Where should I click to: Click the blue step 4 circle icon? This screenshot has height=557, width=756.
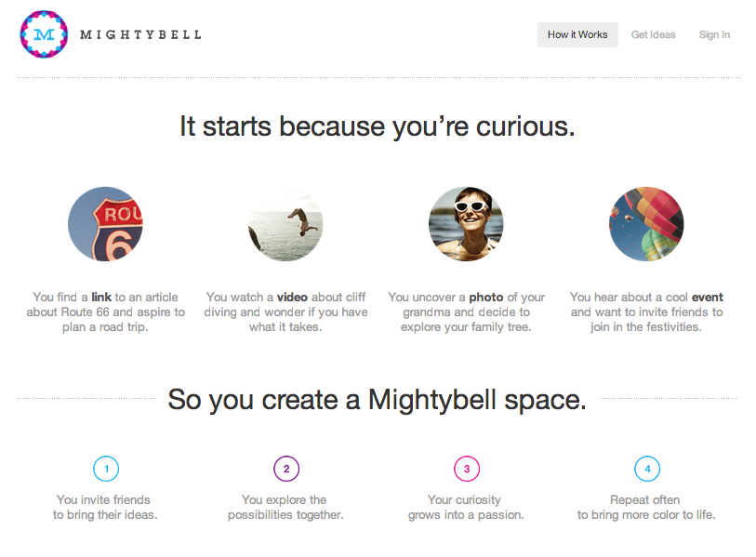(x=647, y=469)
